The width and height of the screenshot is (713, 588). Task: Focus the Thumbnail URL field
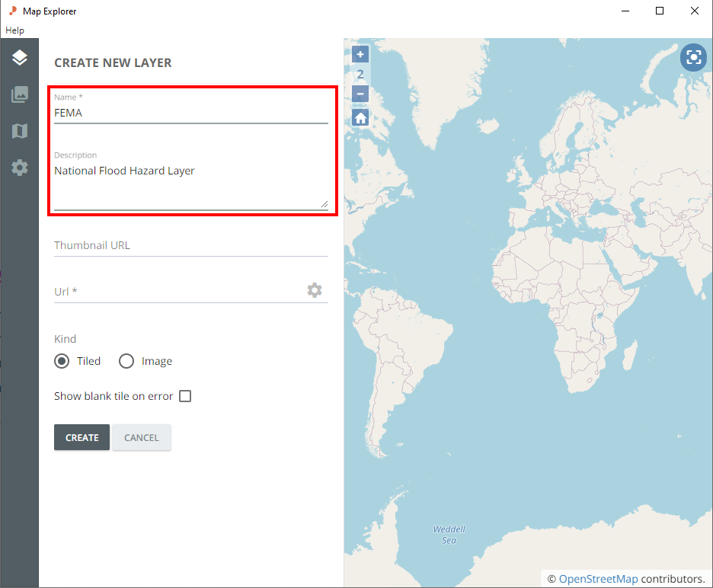191,245
